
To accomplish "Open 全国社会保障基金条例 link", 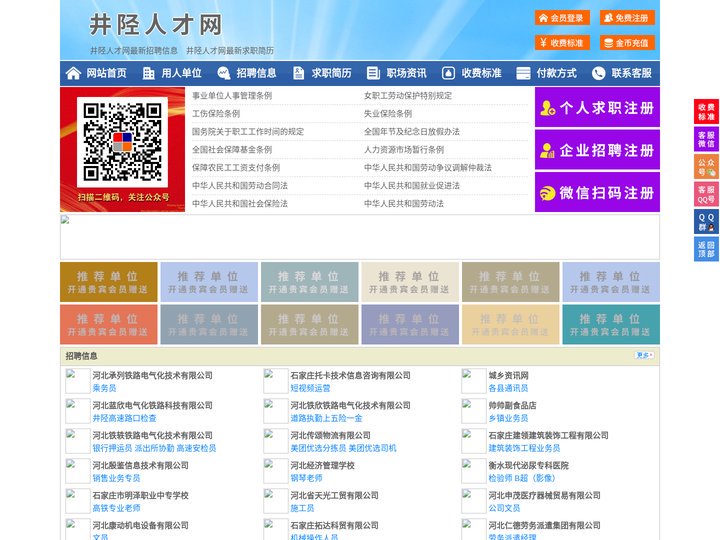I will [232, 150].
